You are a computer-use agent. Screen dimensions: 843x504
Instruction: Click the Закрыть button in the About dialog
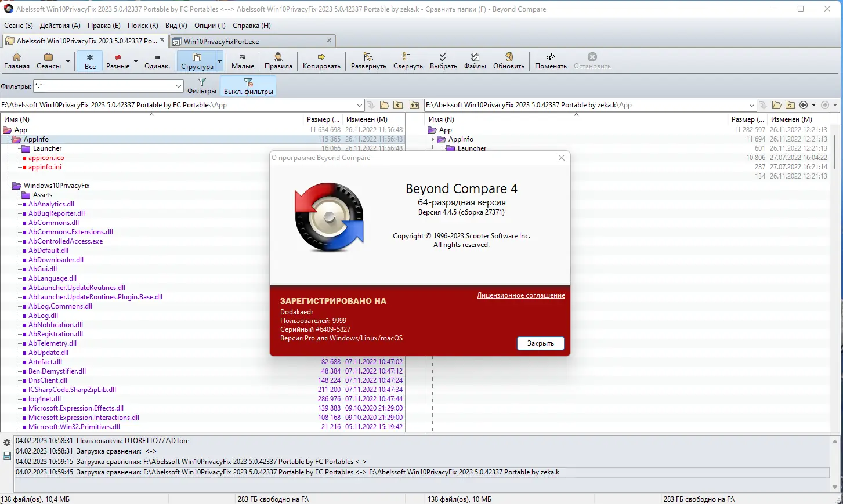tap(540, 343)
